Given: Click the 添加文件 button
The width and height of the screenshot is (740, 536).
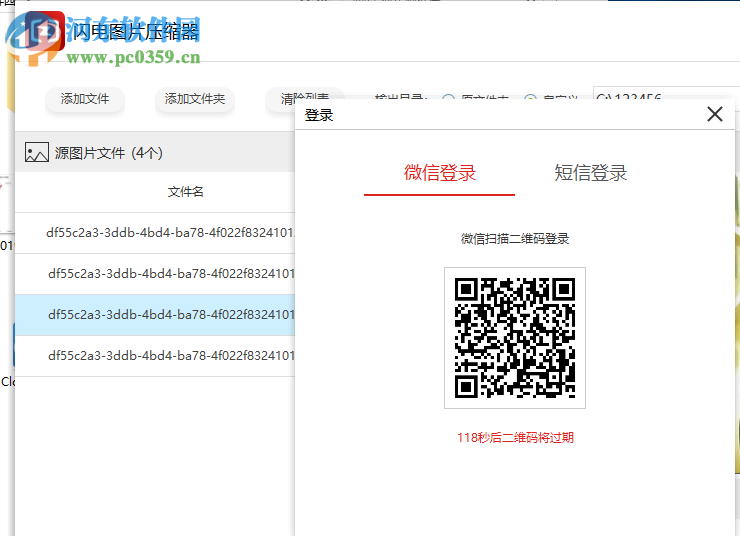Looking at the screenshot, I should pyautogui.click(x=85, y=99).
